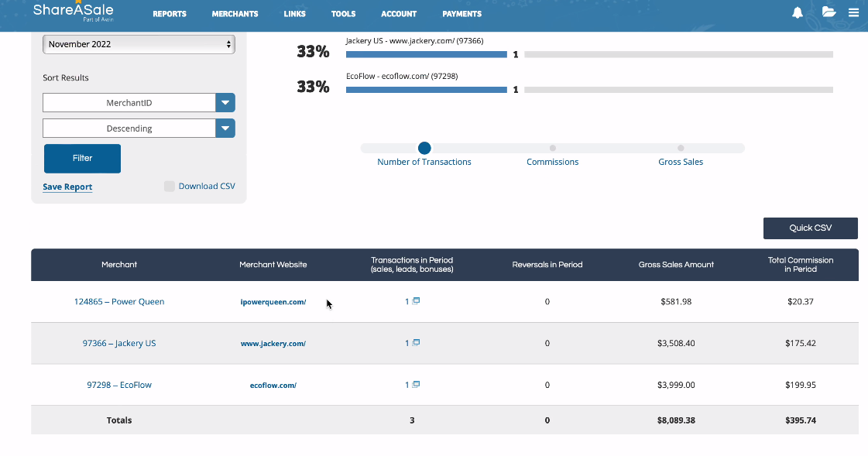Open the Account menu
The width and height of the screenshot is (868, 456).
point(399,14)
